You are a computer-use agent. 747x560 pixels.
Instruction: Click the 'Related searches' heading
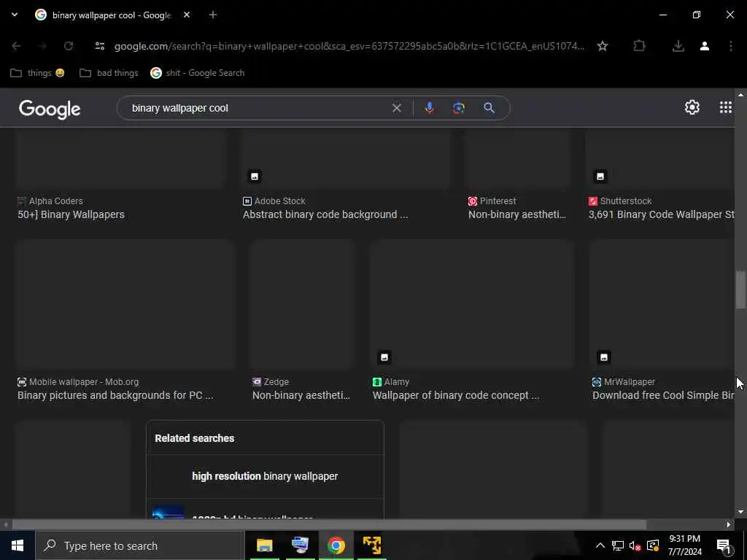coord(194,438)
